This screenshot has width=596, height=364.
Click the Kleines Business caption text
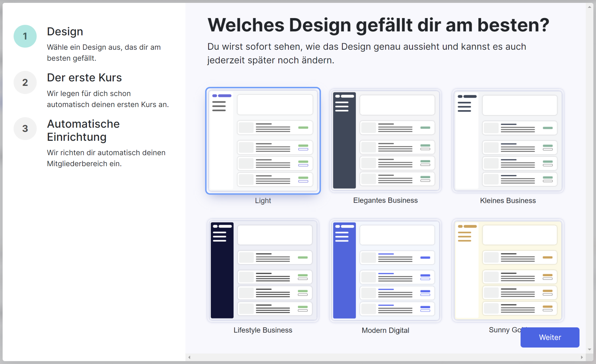coord(508,200)
